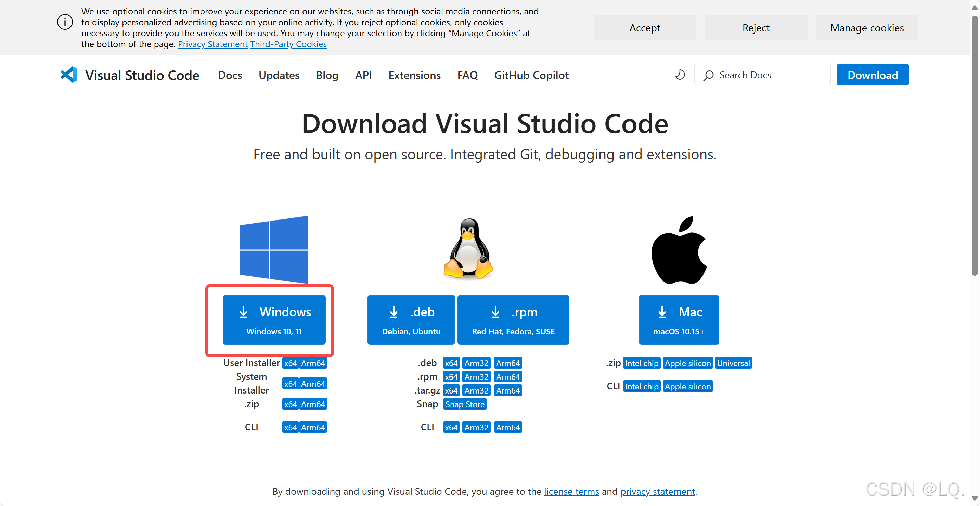Open the license terms link
Screen dimensions: 980x506
point(571,491)
